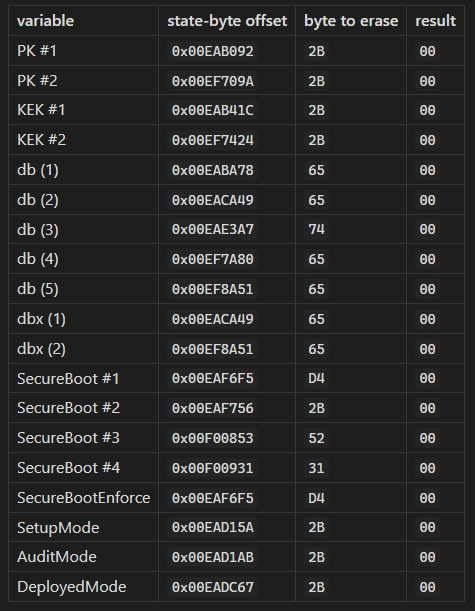The width and height of the screenshot is (475, 611).
Task: Click the KEK #1 offset 0x00EAB41C
Action: 213,110
